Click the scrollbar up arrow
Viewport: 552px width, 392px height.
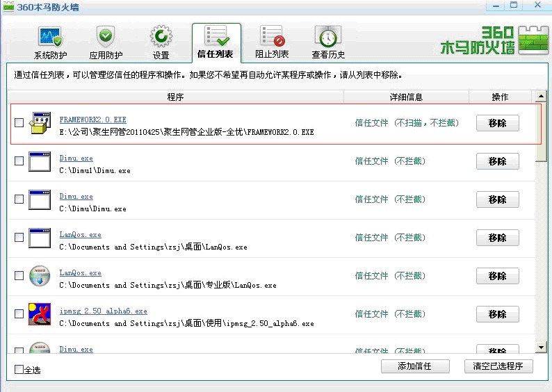[x=541, y=96]
